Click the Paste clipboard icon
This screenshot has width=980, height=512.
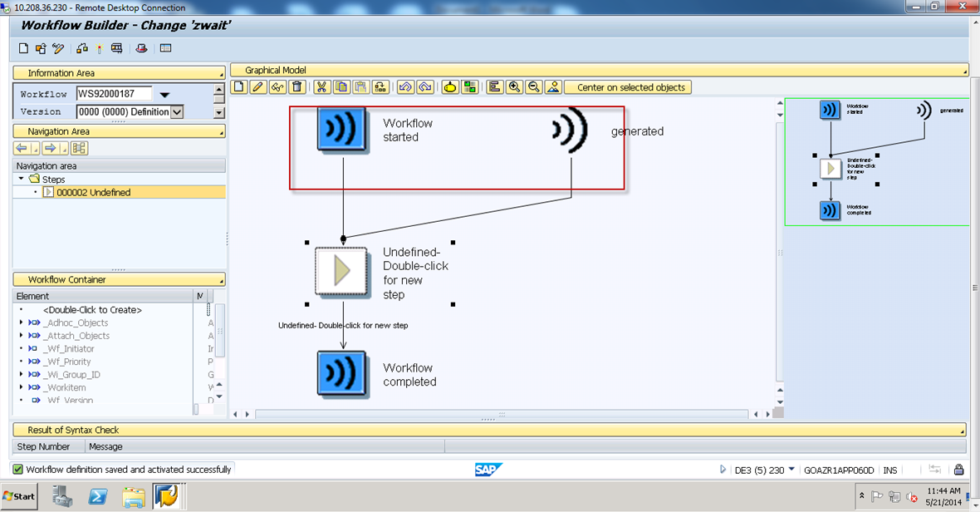coord(360,87)
